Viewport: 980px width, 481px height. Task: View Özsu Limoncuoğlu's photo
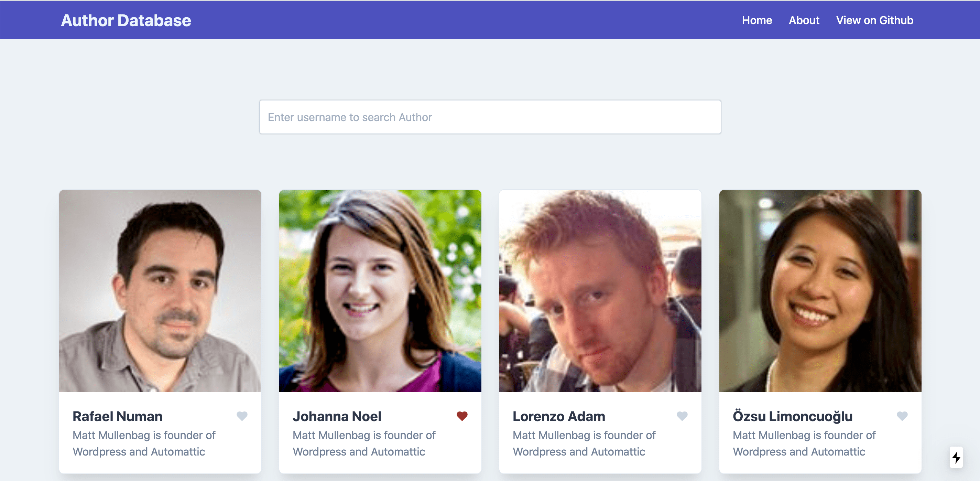pos(820,291)
